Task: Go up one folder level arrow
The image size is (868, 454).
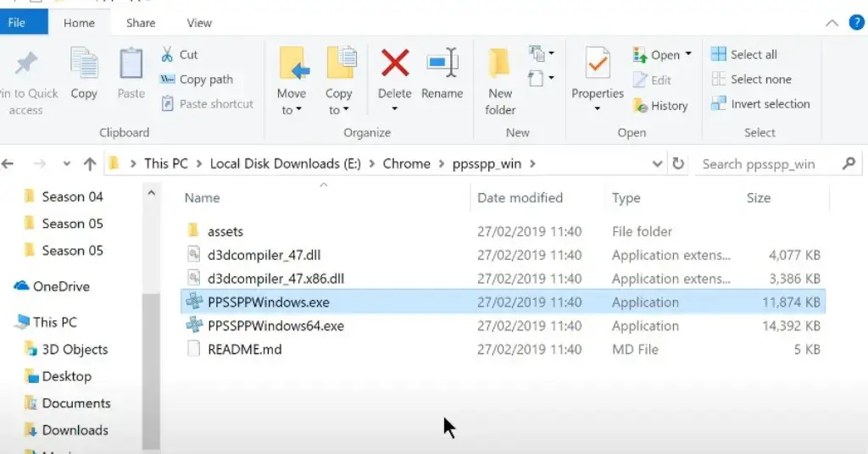Action: coord(90,163)
